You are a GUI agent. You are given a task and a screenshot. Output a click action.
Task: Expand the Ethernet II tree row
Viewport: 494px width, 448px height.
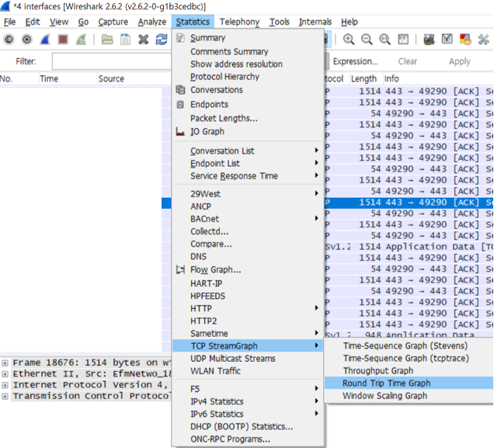point(5,374)
